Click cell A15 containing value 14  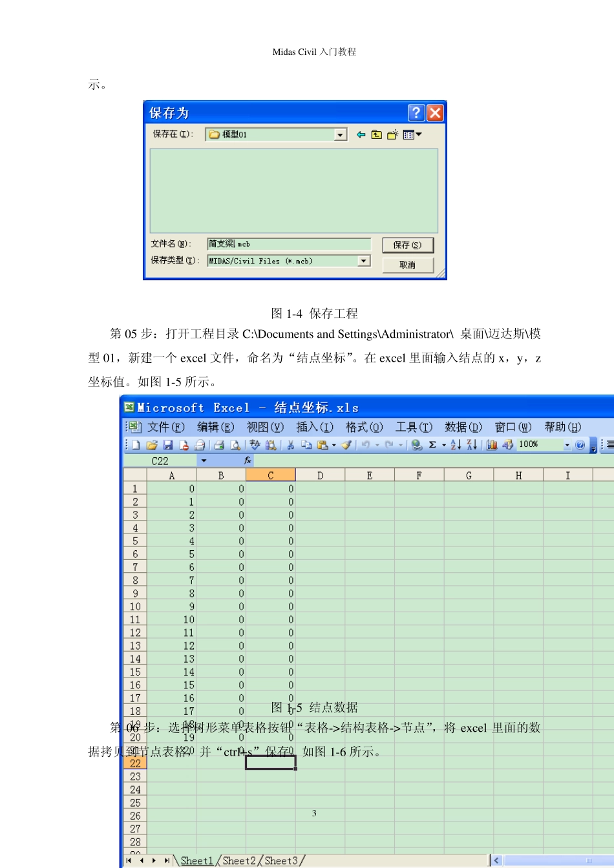coord(172,672)
